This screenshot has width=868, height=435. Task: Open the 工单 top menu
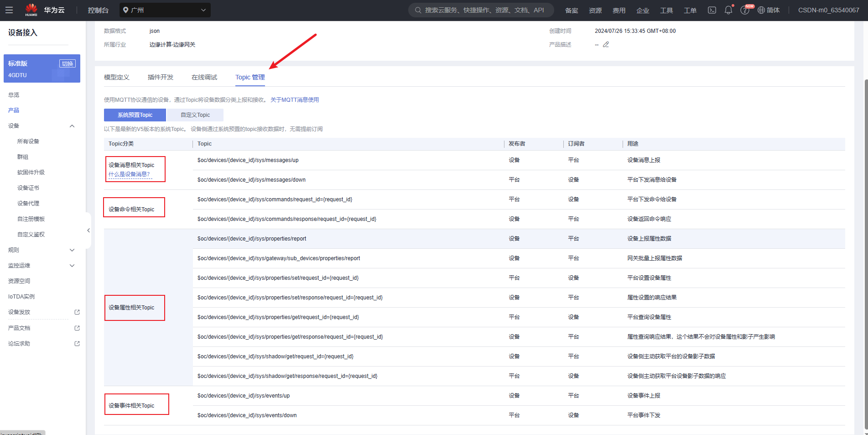690,10
